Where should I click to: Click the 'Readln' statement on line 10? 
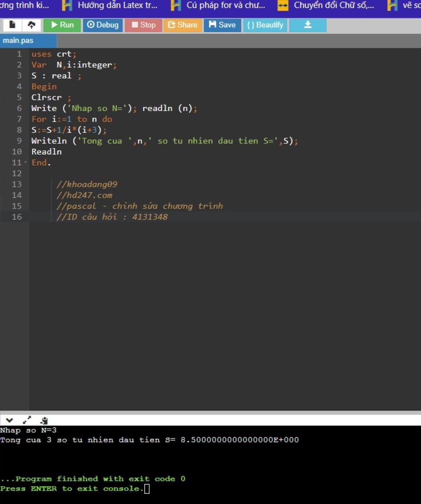click(x=46, y=152)
